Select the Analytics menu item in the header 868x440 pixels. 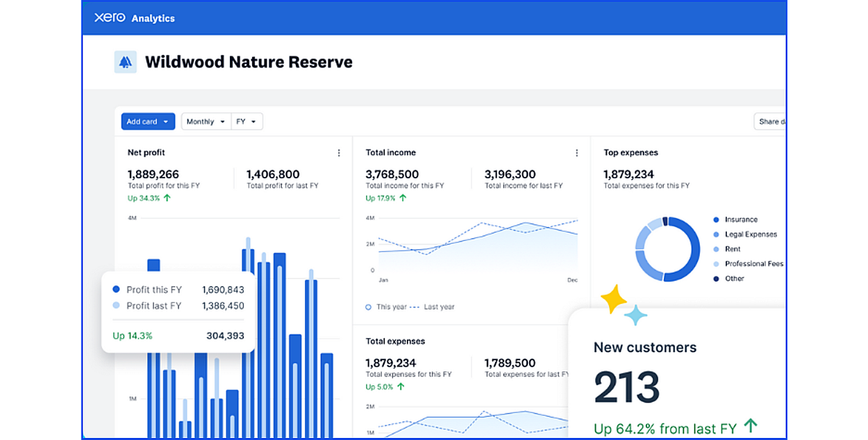[x=153, y=18]
